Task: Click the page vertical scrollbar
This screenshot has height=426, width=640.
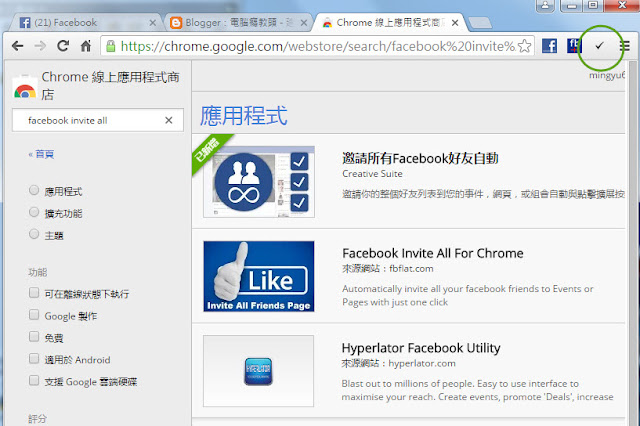Action: pos(633,243)
